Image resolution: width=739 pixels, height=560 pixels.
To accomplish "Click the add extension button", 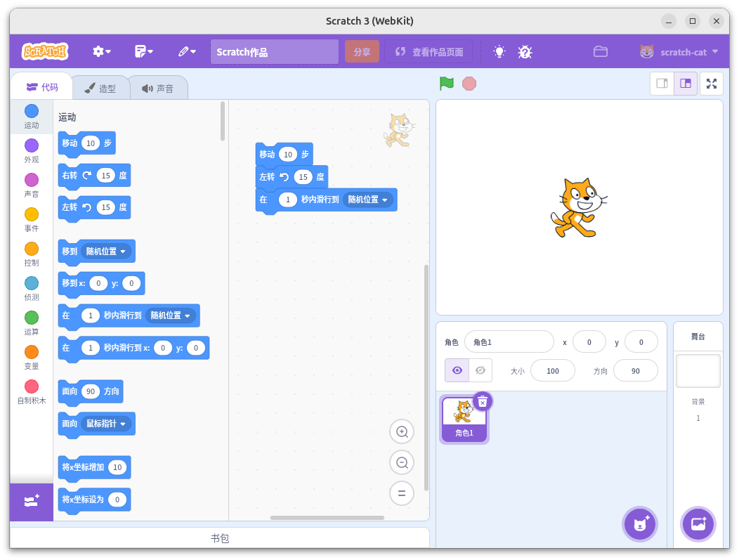I will [32, 502].
